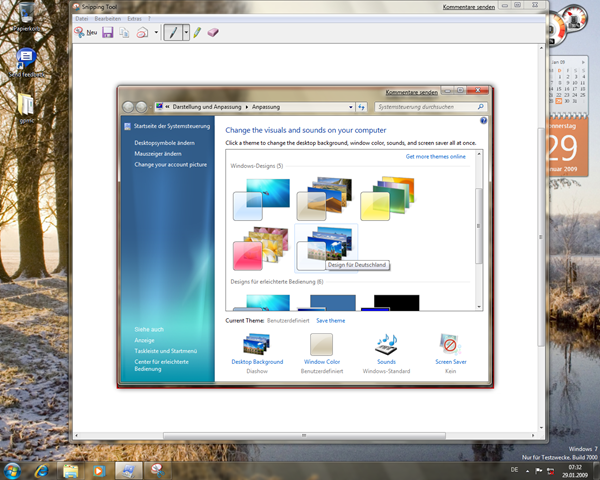The height and width of the screenshot is (480, 600).
Task: Click Kommentare senden in Snipping Tool title bar
Action: pos(469,7)
